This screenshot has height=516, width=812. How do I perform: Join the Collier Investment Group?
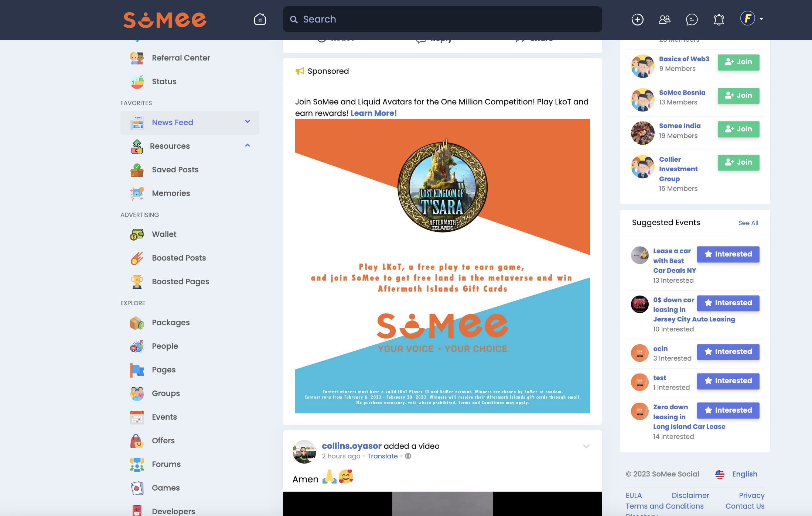coord(738,162)
